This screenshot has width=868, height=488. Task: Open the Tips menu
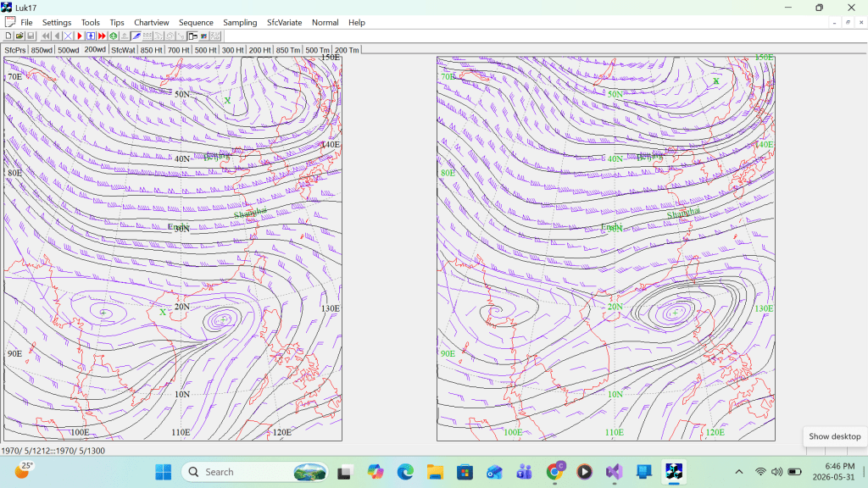tap(117, 23)
